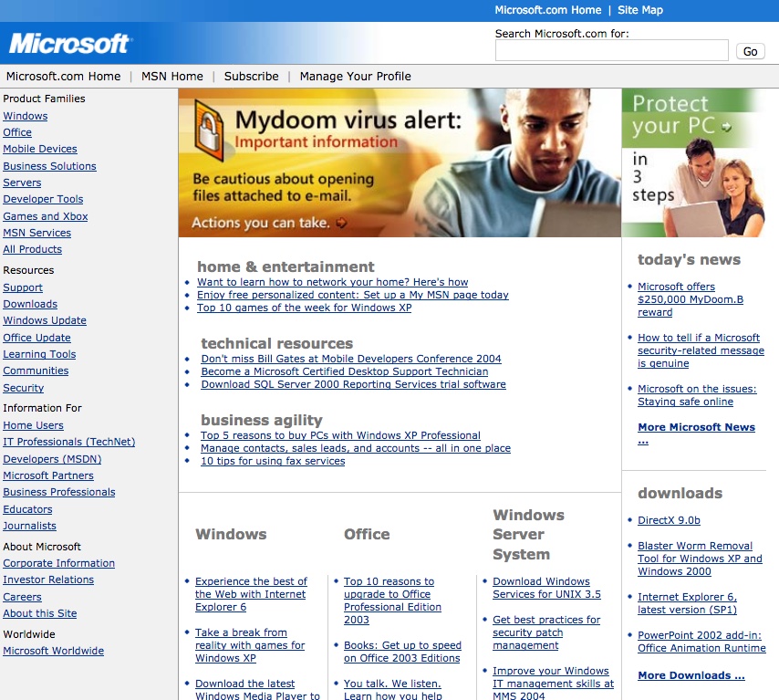The image size is (779, 700).
Task: Open Communities link
Action: click(36, 371)
